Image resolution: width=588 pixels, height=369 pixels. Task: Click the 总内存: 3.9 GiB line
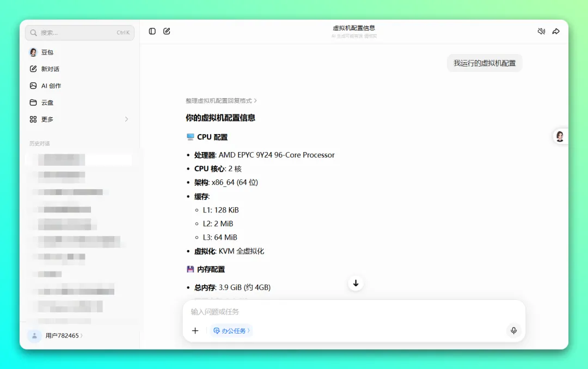(232, 288)
